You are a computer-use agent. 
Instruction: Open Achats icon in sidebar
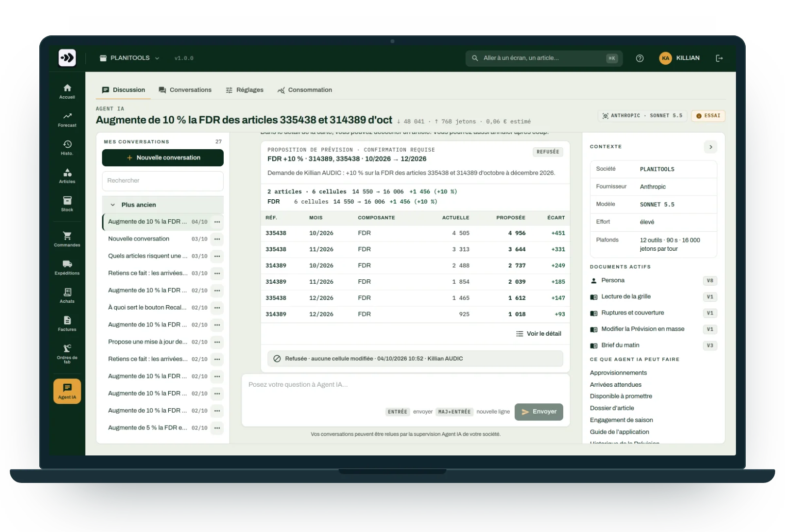pos(67,295)
